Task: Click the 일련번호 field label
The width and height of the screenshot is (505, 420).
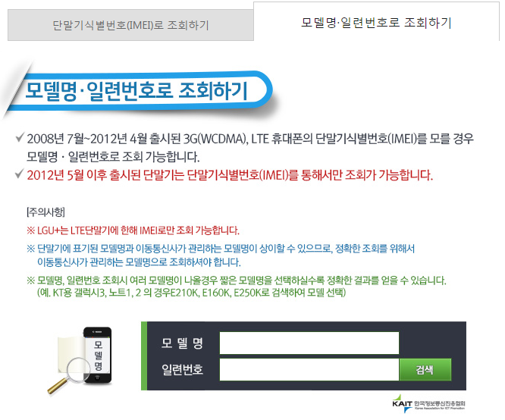Action: (182, 369)
